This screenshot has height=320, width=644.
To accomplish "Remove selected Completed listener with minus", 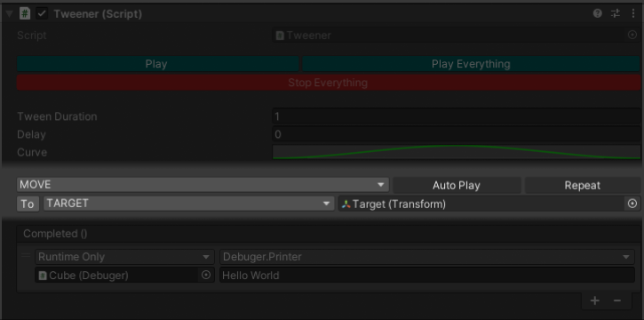I will click(616, 300).
